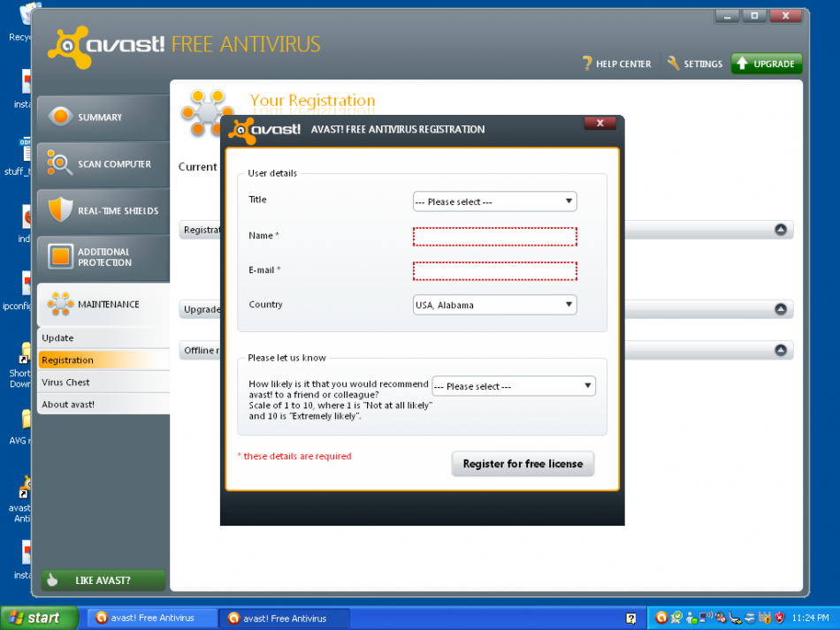The image size is (840, 630).
Task: Click the Name input field
Action: click(494, 237)
